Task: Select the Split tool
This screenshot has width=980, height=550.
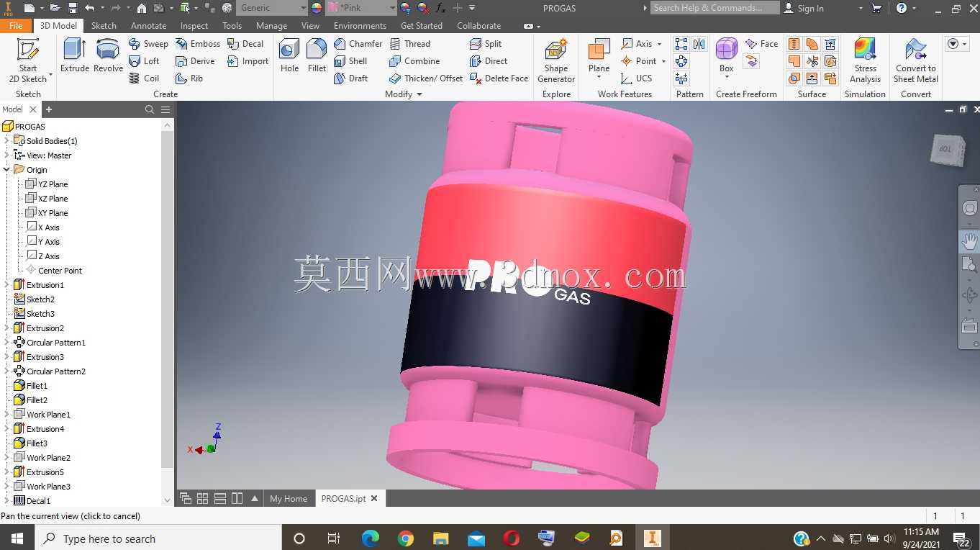Action: [486, 44]
